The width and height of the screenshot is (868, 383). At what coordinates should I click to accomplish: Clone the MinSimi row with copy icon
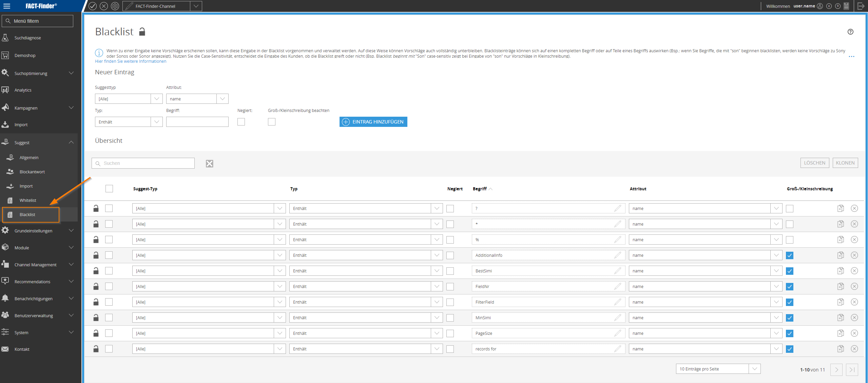pyautogui.click(x=841, y=318)
